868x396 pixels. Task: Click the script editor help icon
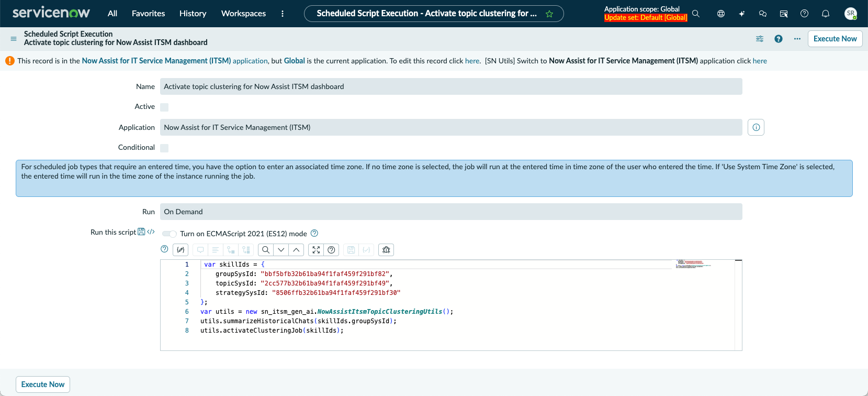164,249
